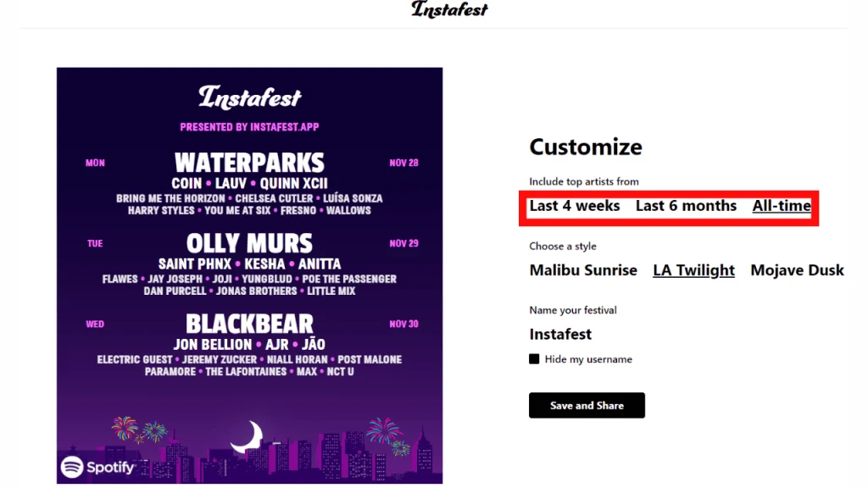Click the festival name Instafest to edit it
This screenshot has width=868, height=488.
pyautogui.click(x=560, y=334)
